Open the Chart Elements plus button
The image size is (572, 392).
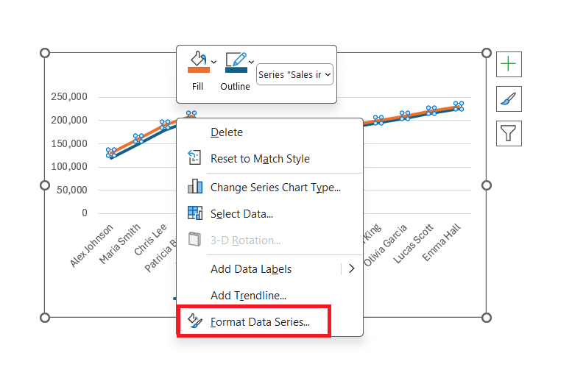tap(509, 65)
